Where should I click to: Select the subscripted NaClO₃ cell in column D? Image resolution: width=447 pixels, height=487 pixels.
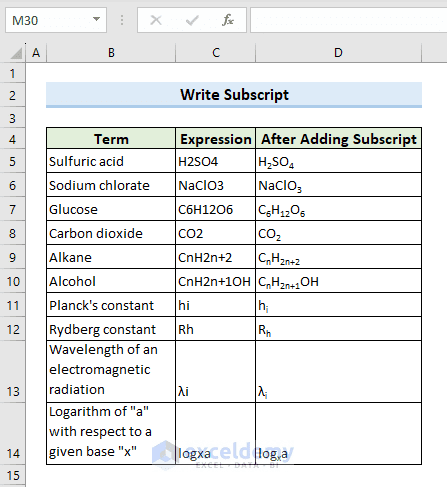pos(339,185)
